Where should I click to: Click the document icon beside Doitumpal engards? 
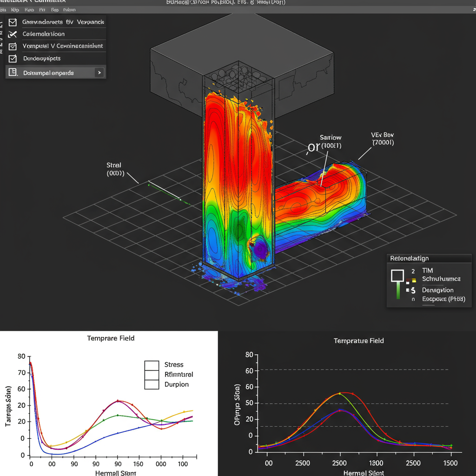12,72
